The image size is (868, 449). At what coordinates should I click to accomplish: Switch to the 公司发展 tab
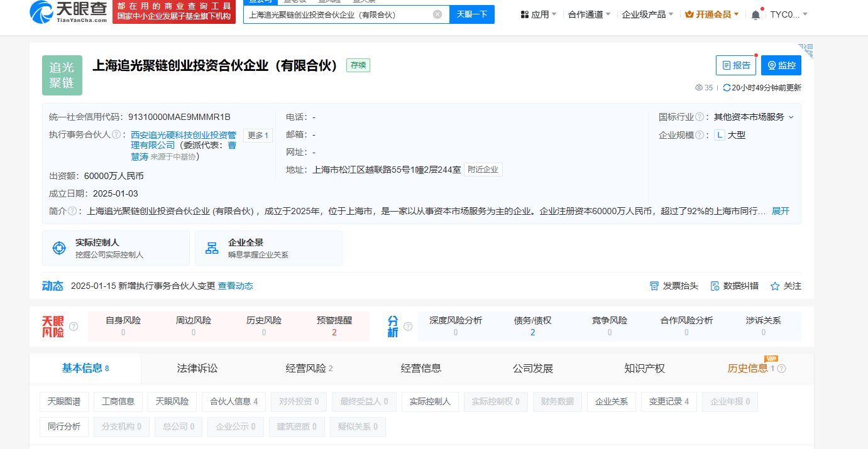pyautogui.click(x=533, y=369)
